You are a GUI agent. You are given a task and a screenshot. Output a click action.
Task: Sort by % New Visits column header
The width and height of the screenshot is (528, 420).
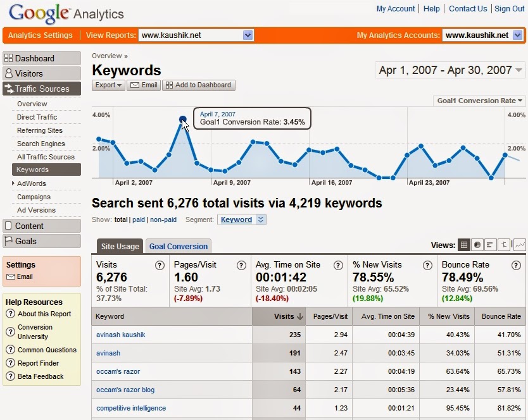pyautogui.click(x=448, y=316)
